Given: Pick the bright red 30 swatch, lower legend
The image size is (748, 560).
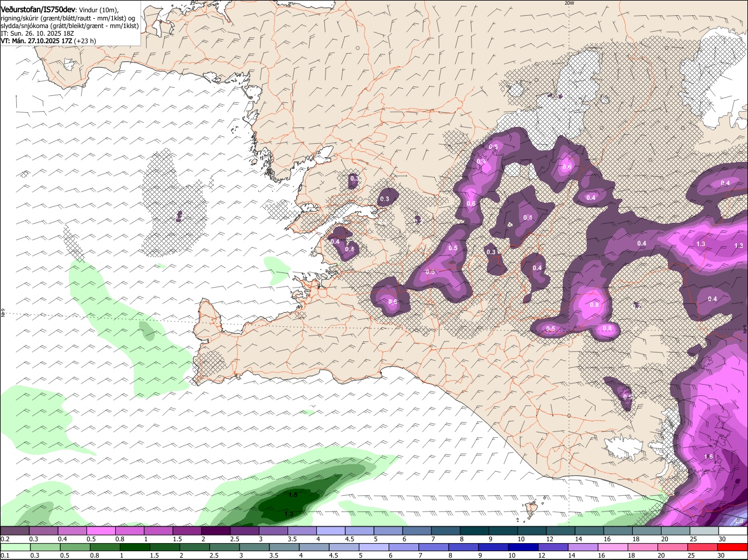Looking at the screenshot, I should [733, 547].
